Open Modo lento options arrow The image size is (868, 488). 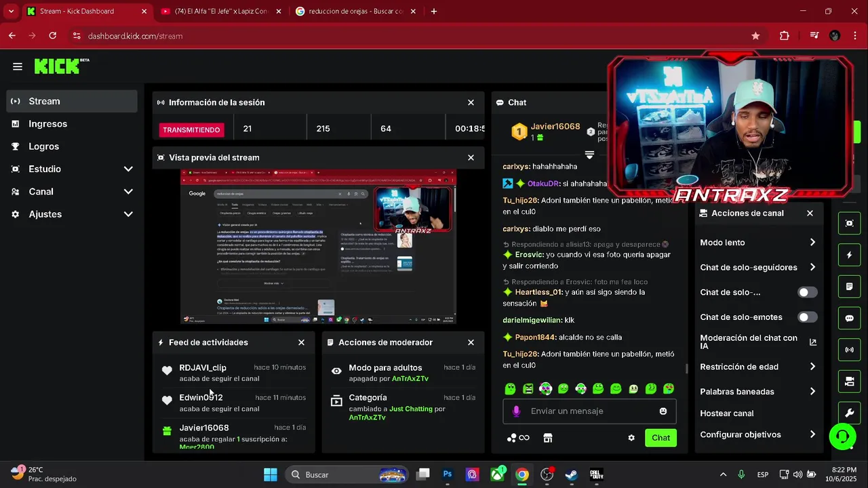coord(812,243)
